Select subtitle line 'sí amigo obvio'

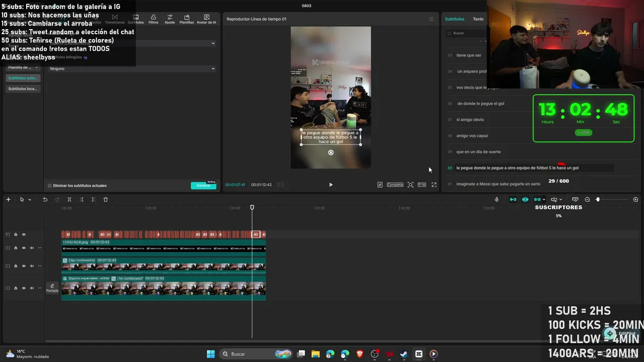click(470, 120)
